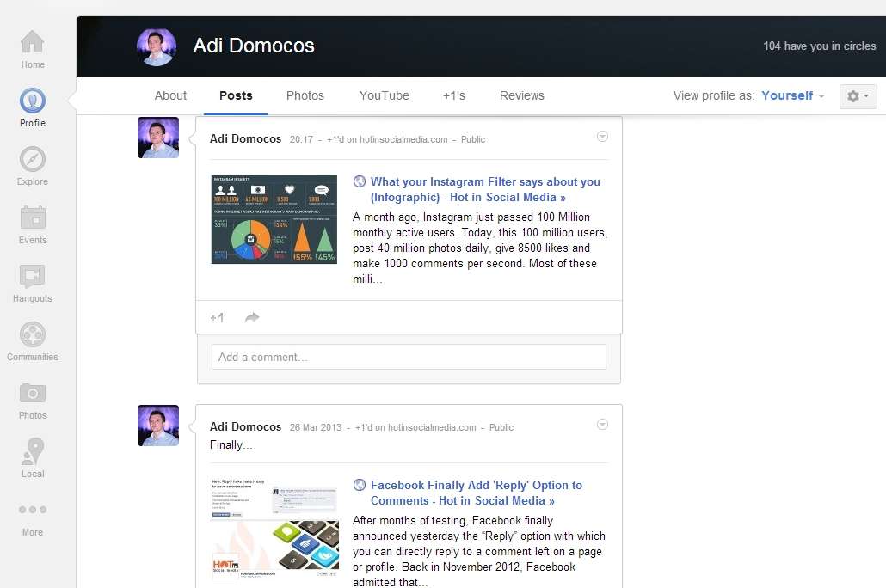Switch to the Photos tab
Viewport: 886px width, 588px height.
[x=305, y=95]
